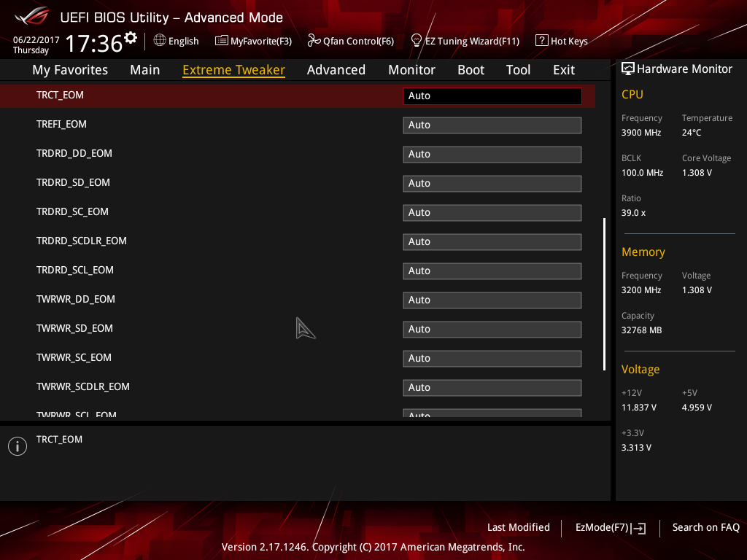
Task: Click the +12V 11.837 V reading
Action: click(639, 408)
